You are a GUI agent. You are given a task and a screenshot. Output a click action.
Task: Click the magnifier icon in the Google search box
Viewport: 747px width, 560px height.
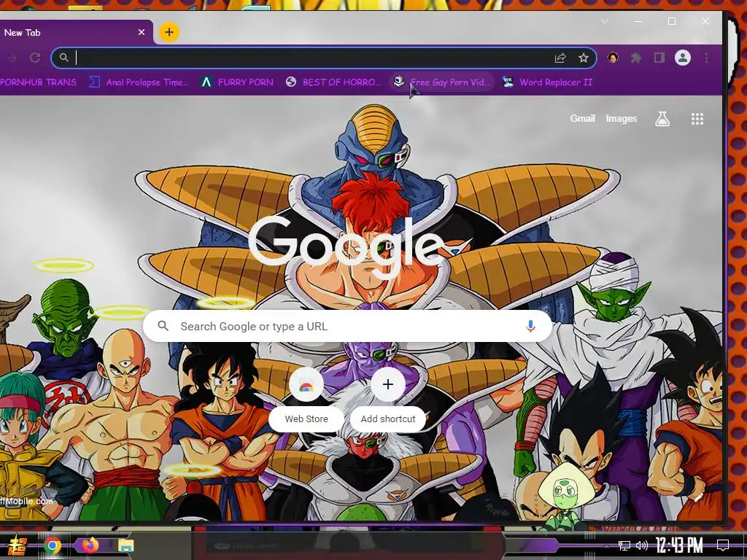(x=163, y=326)
